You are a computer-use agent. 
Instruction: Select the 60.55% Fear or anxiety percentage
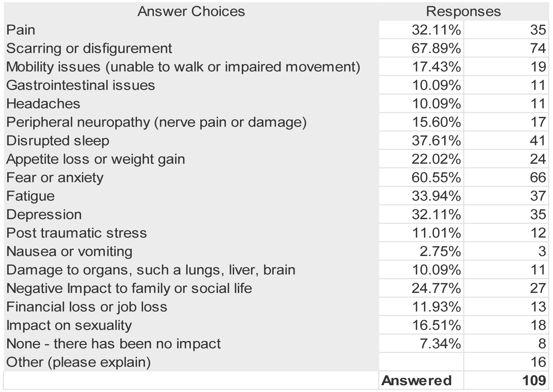point(436,178)
